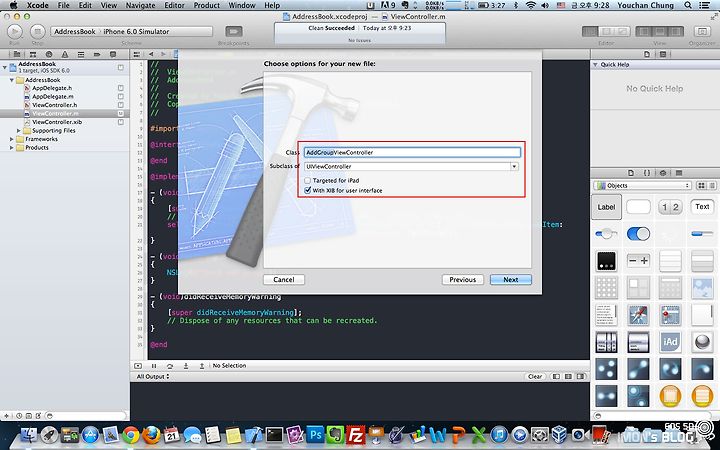Viewport: 720px width, 450px height.
Task: Click the Run button in Xcode toolbar
Action: tap(14, 31)
